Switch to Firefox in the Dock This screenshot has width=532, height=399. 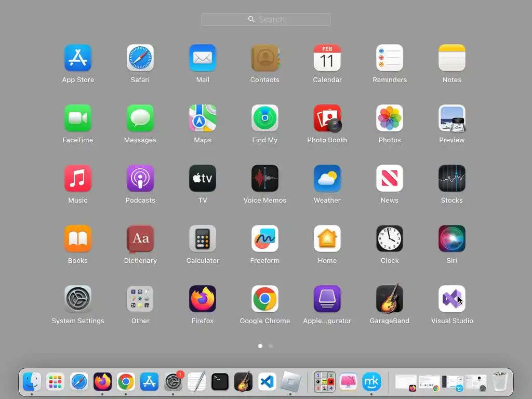(x=102, y=382)
